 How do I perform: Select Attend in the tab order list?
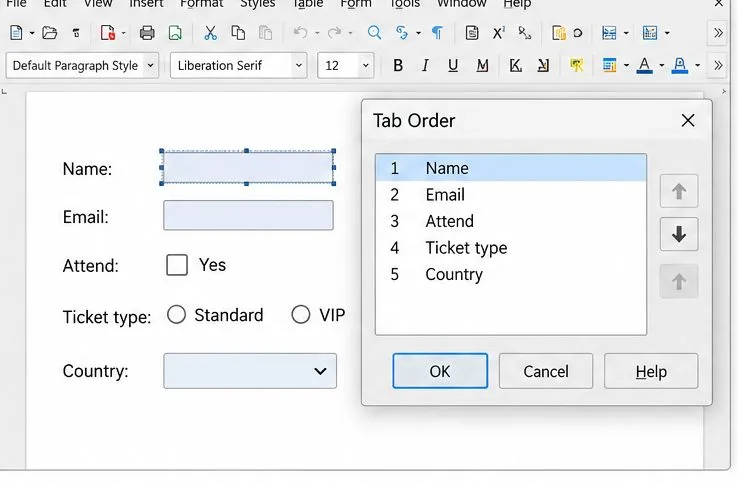(511, 221)
